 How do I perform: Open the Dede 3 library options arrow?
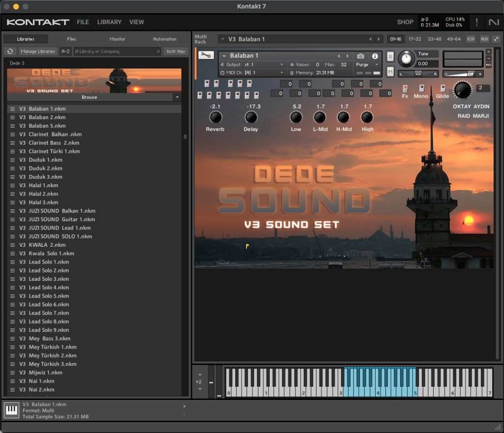click(x=177, y=97)
